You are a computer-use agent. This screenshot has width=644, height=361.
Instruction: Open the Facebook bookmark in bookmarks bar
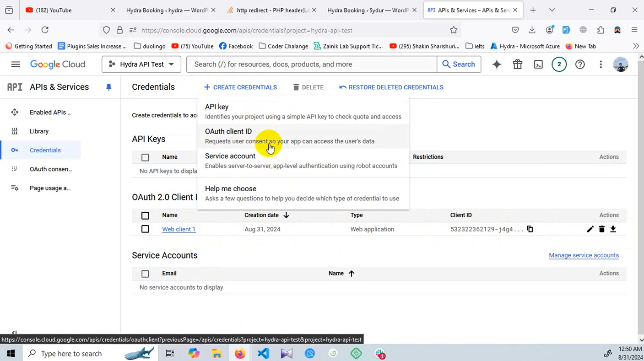(x=236, y=46)
